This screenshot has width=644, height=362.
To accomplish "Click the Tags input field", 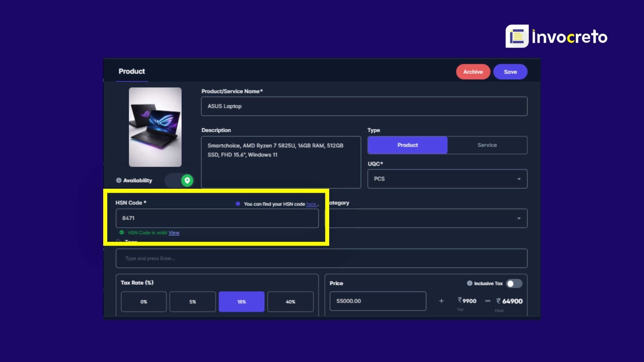I will click(x=321, y=258).
